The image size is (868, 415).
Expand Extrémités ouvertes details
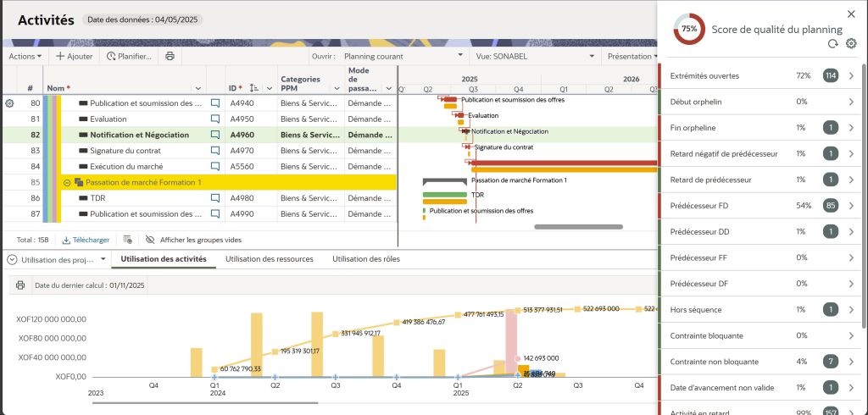(851, 75)
